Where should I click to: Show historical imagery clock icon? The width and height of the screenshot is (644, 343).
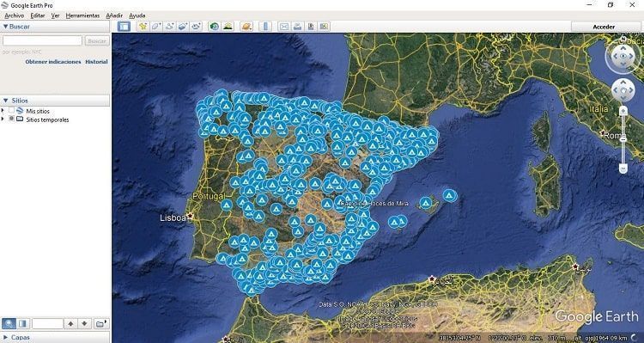coord(214,27)
